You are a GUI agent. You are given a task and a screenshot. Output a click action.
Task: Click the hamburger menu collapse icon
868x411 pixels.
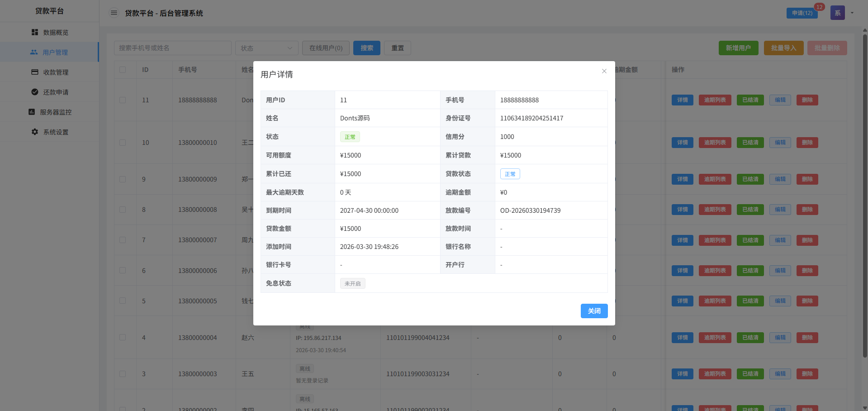click(x=114, y=13)
